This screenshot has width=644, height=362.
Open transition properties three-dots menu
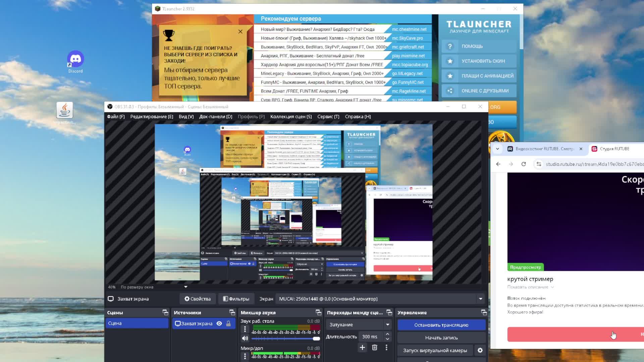click(386, 348)
